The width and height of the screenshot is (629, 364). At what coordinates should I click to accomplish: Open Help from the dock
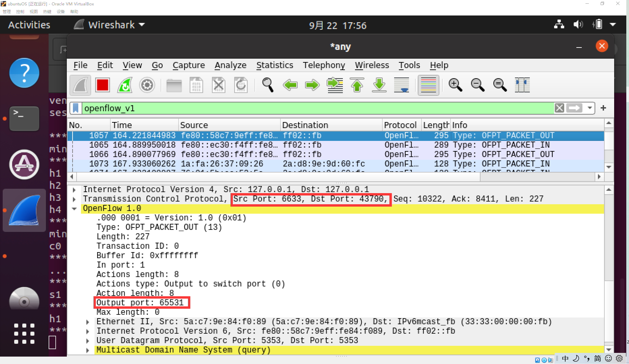pos(24,73)
